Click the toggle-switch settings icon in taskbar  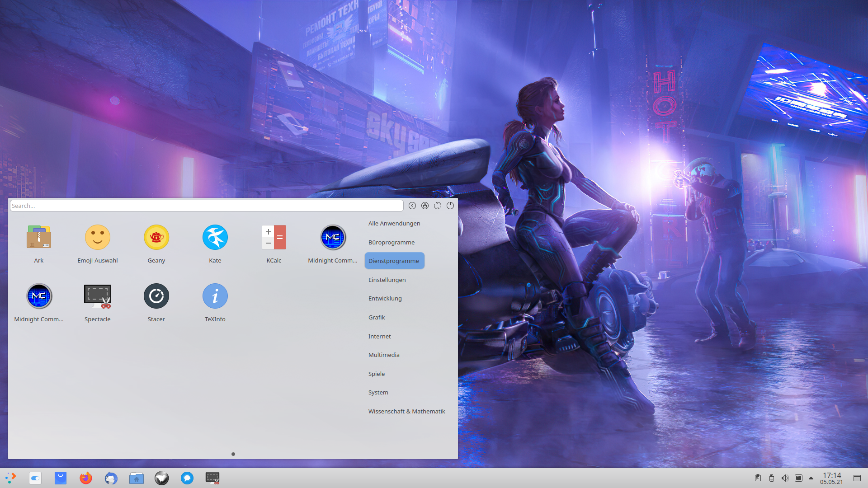coord(35,478)
